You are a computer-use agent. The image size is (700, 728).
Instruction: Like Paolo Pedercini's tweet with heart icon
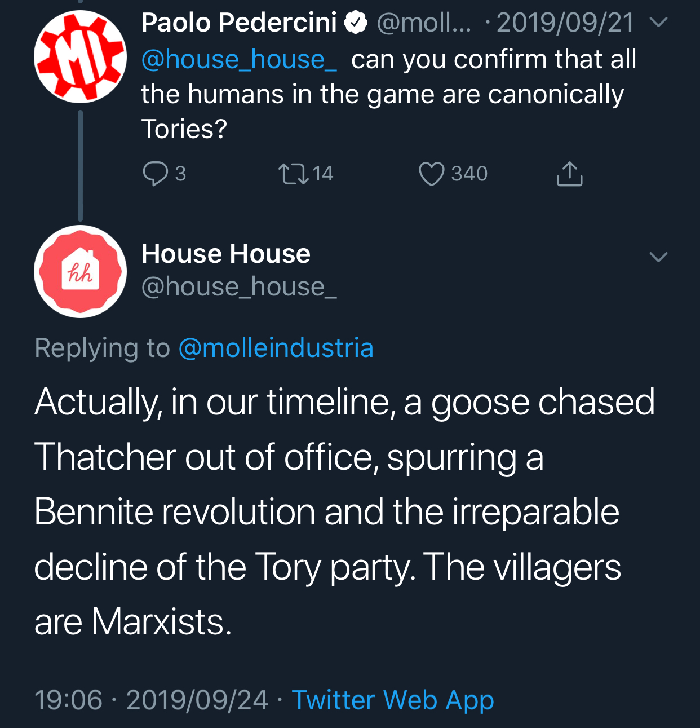pyautogui.click(x=431, y=174)
